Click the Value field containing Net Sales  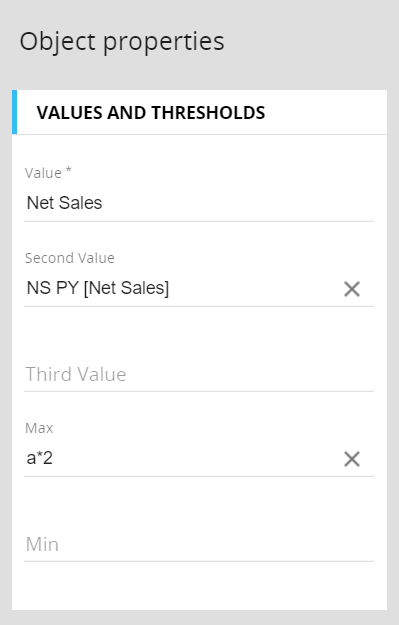[199, 203]
